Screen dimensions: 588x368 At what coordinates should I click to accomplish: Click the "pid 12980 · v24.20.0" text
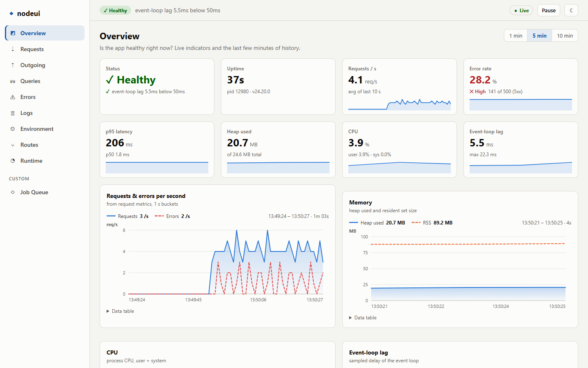249,92
